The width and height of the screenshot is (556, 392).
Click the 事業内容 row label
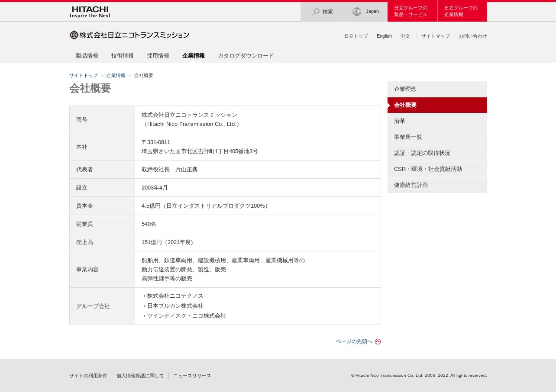pyautogui.click(x=87, y=270)
